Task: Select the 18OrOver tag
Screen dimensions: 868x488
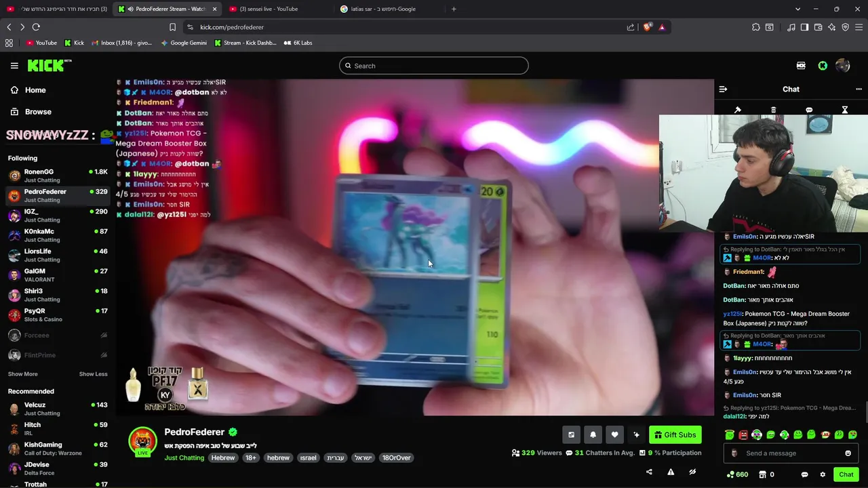Action: [x=396, y=457]
